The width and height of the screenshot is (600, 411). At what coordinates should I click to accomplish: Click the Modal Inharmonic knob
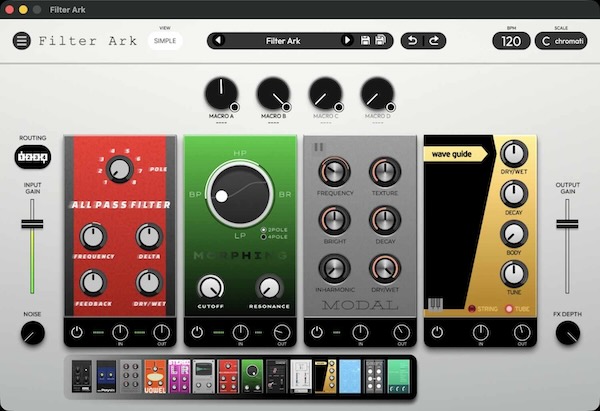point(334,268)
